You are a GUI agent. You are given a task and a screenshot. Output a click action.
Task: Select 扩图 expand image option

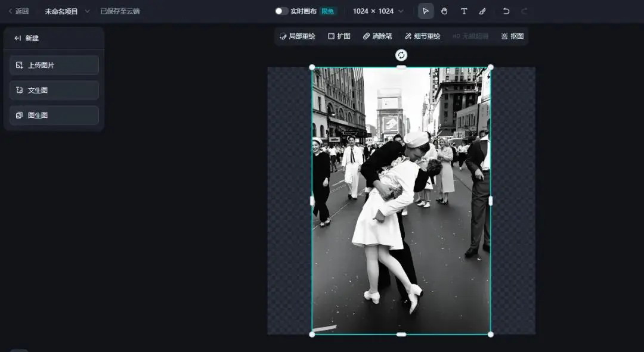[x=339, y=36]
